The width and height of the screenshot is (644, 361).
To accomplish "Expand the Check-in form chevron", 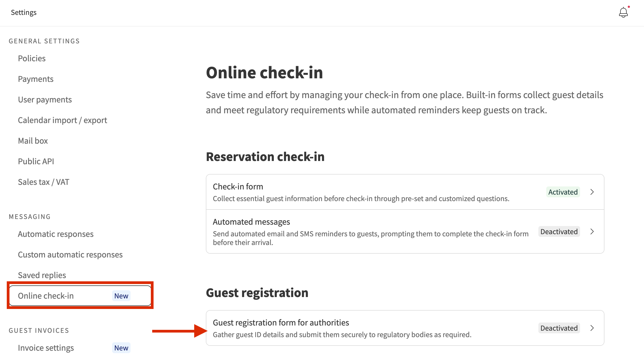I will [x=592, y=192].
